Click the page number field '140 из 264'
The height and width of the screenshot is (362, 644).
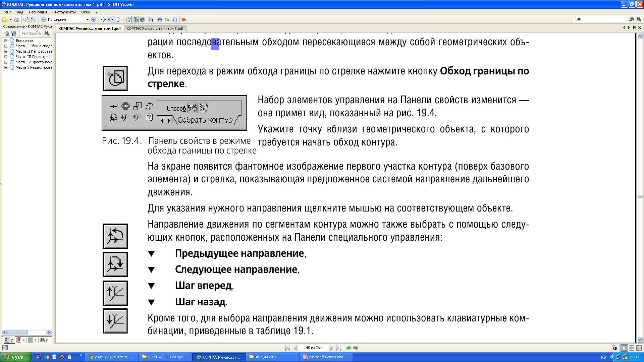[313, 348]
